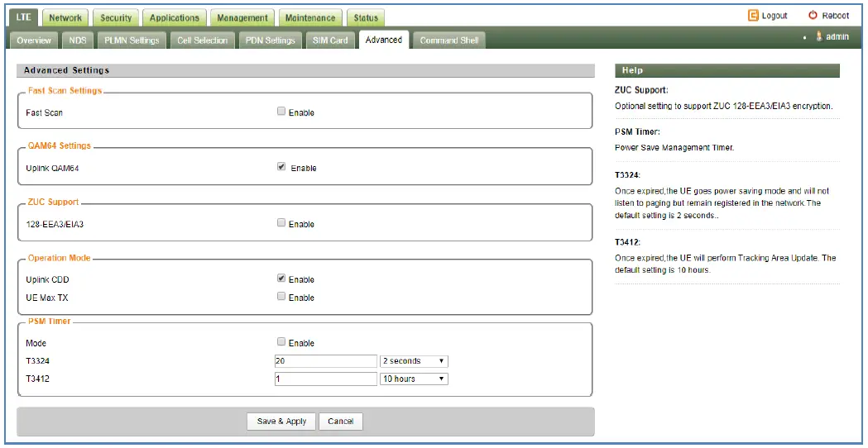Click the T3324 value input field
This screenshot has width=868, height=448.
325,361
